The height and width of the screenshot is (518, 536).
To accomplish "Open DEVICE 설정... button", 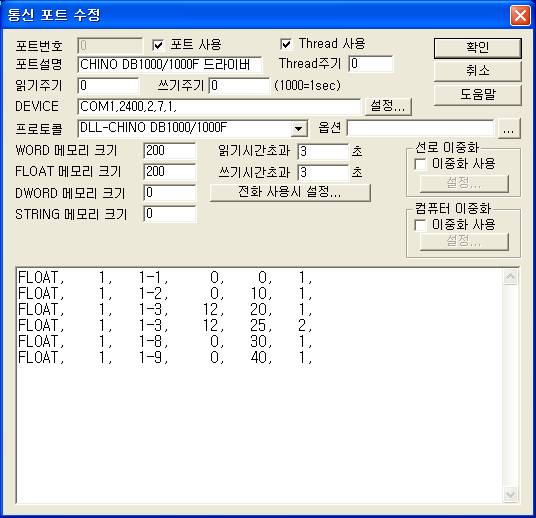I will (388, 106).
